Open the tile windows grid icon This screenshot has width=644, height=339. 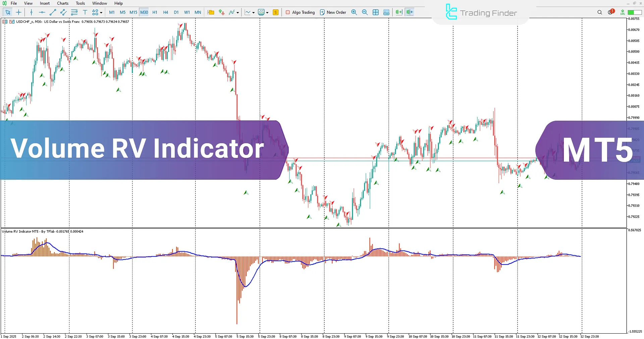[x=376, y=12]
